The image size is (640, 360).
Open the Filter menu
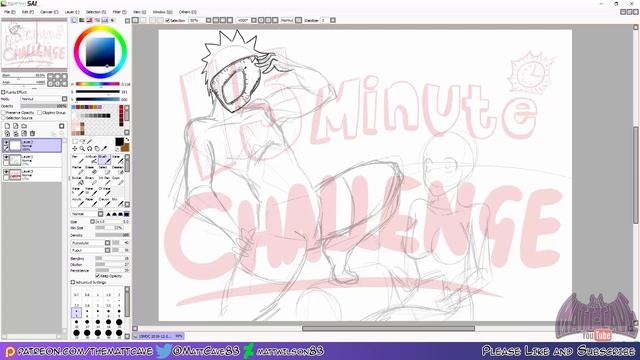[x=119, y=12]
